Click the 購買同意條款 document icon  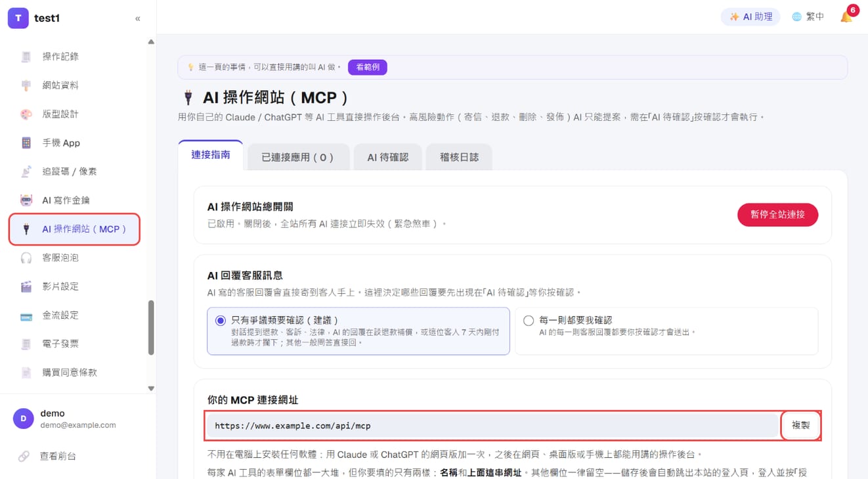coord(26,373)
